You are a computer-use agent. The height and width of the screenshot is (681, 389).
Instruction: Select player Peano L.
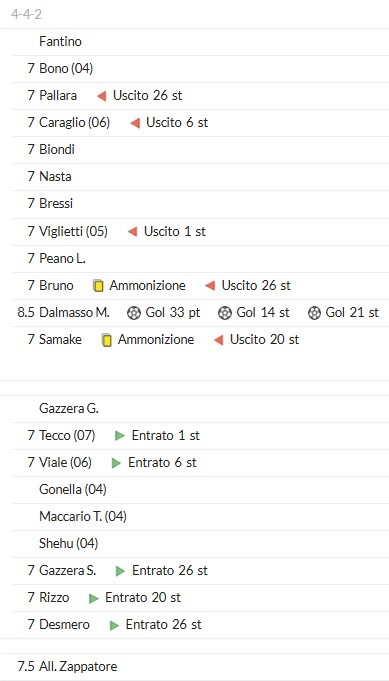point(63,258)
